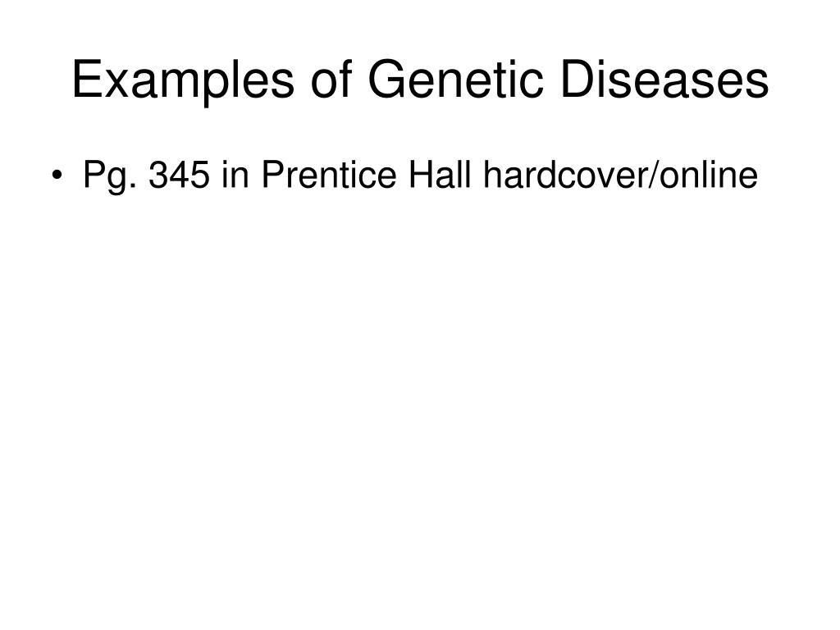Click the page number 345
The width and height of the screenshot is (840, 630).
(x=179, y=175)
